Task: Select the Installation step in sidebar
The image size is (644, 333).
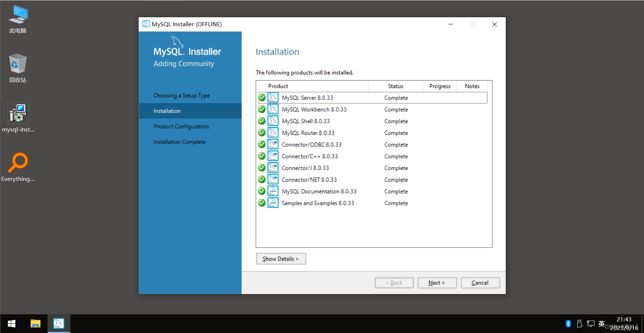Action: pyautogui.click(x=190, y=111)
